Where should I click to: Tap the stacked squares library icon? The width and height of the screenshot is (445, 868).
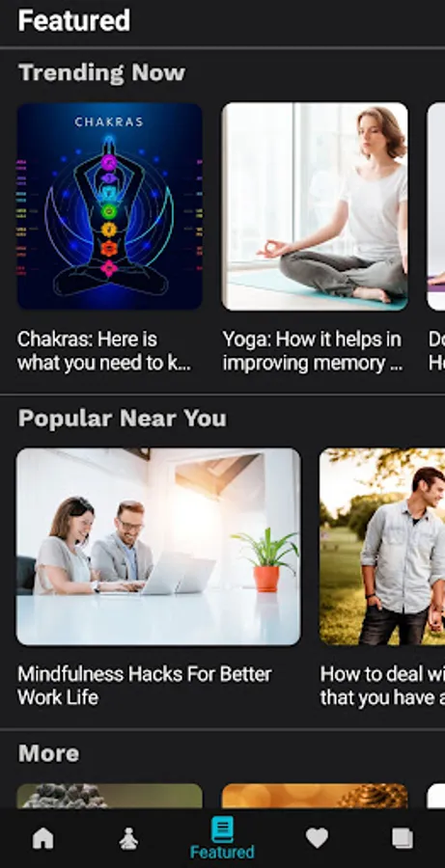click(x=403, y=838)
